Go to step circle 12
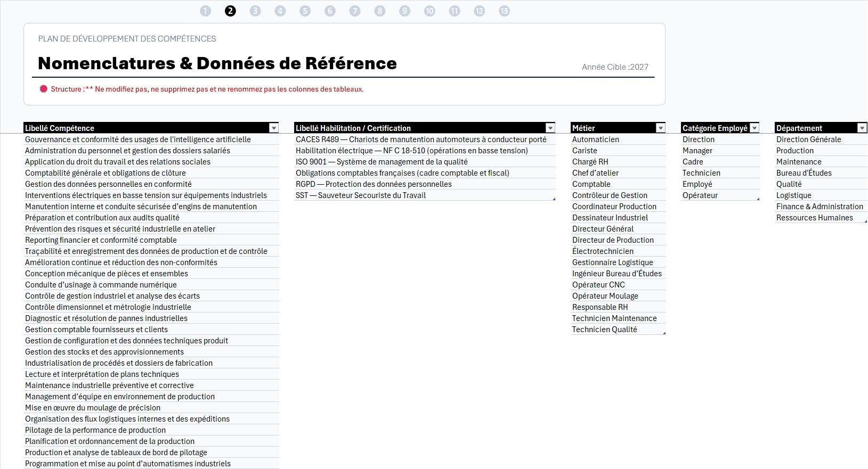 (479, 11)
